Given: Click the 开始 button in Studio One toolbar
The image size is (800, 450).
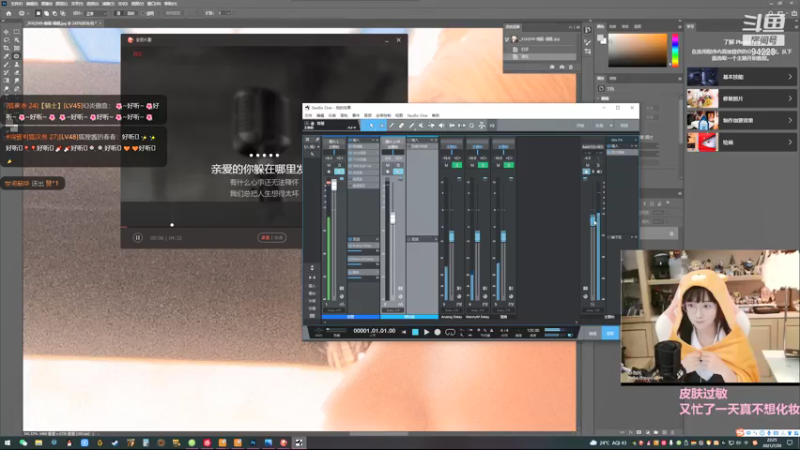Looking at the screenshot, I should (x=581, y=126).
